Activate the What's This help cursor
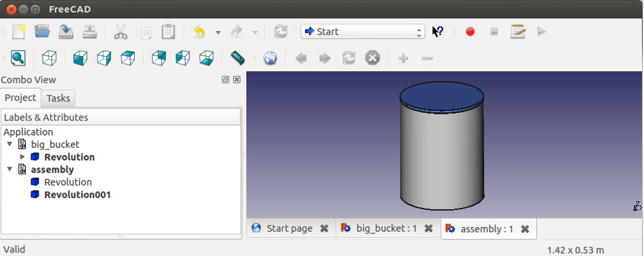 click(437, 32)
